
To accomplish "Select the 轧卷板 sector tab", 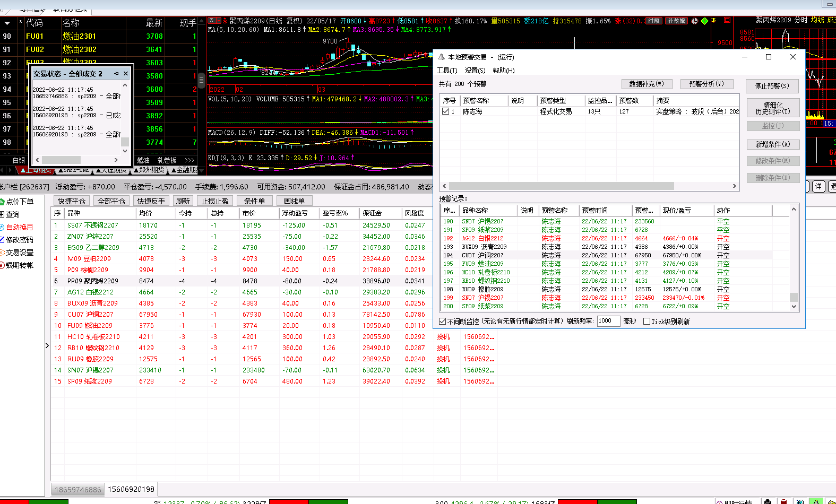I will [x=167, y=160].
